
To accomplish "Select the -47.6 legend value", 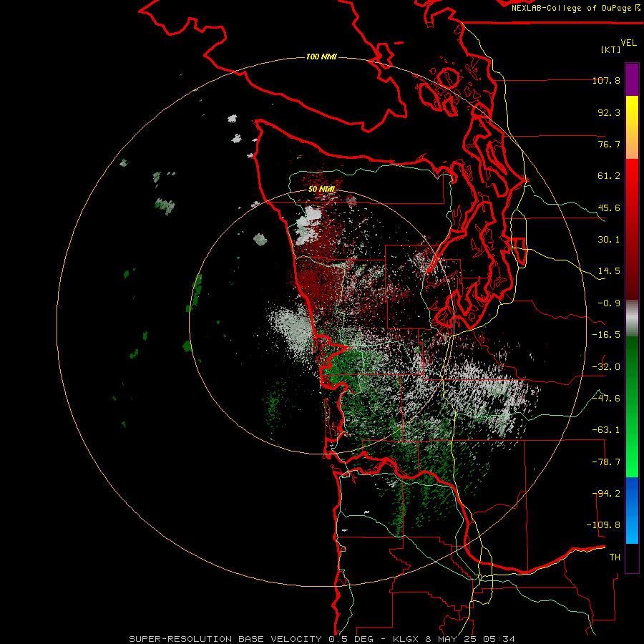I will click(606, 399).
